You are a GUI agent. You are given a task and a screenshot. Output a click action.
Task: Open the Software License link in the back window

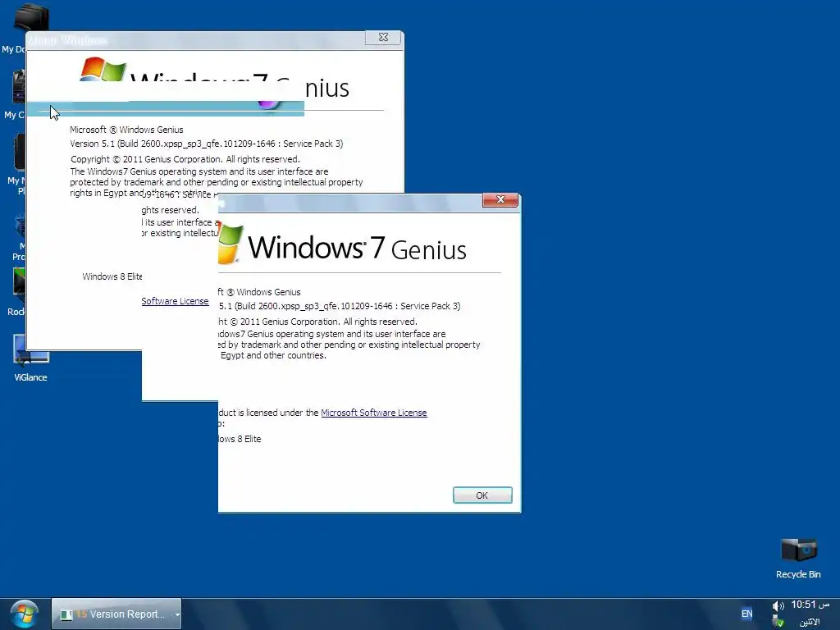point(176,301)
